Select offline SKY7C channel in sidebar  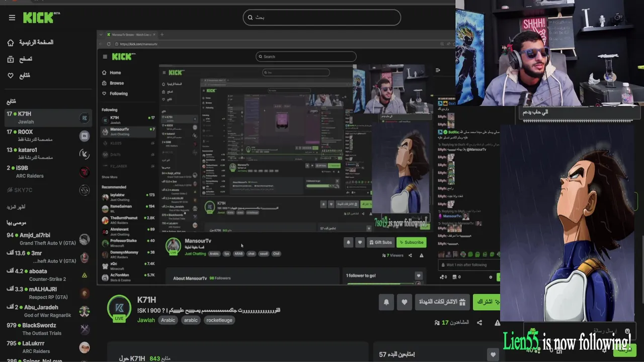(48, 190)
